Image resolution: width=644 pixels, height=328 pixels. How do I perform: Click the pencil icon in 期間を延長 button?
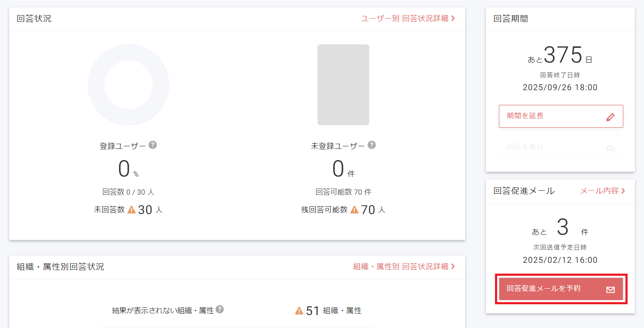610,117
